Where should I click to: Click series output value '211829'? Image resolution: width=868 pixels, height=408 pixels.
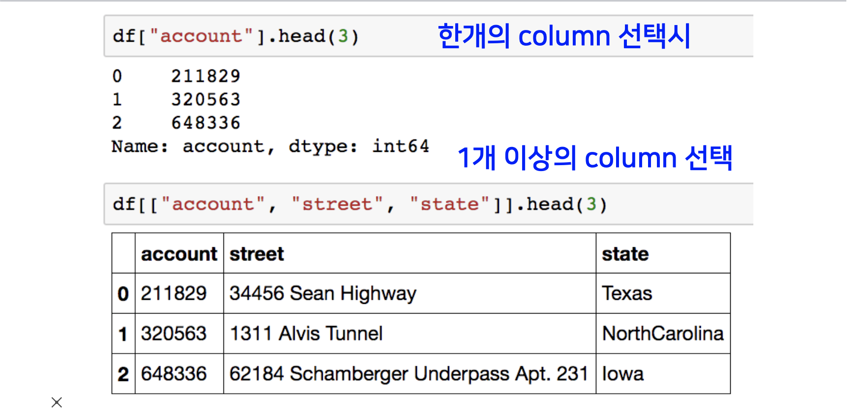(206, 76)
